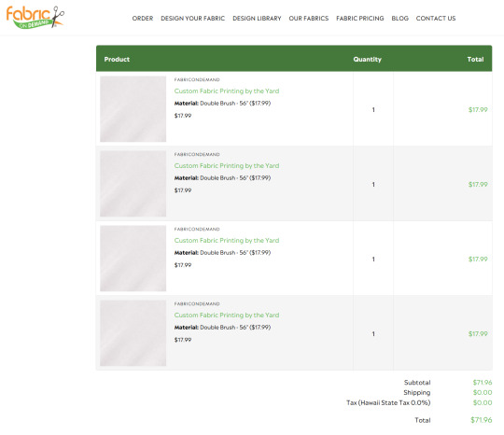Open CONTACT US in the navigation bar
The height and width of the screenshot is (435, 504).
[x=436, y=19]
